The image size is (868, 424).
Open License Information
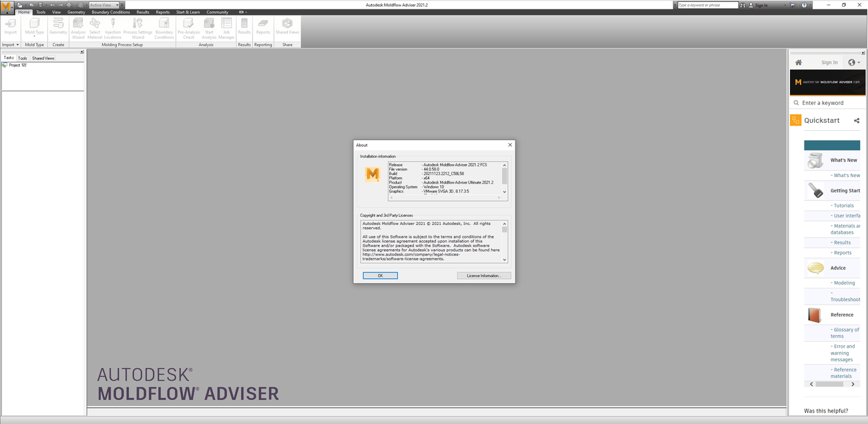point(483,275)
